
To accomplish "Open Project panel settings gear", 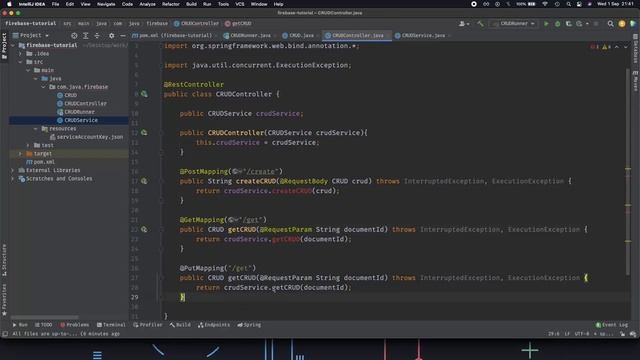I will [x=111, y=36].
